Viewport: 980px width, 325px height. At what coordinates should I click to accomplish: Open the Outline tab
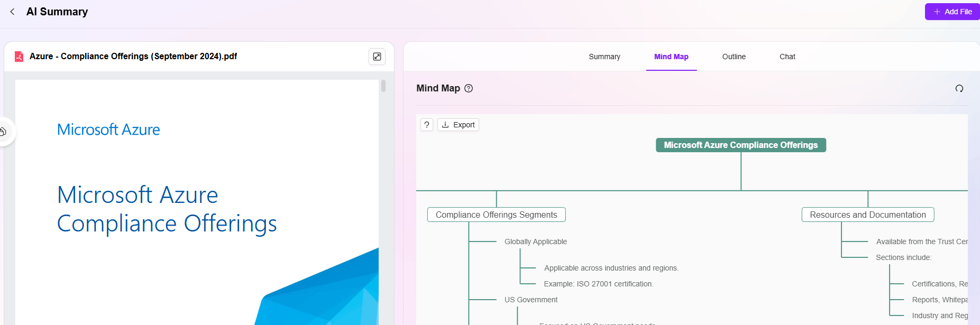point(734,57)
